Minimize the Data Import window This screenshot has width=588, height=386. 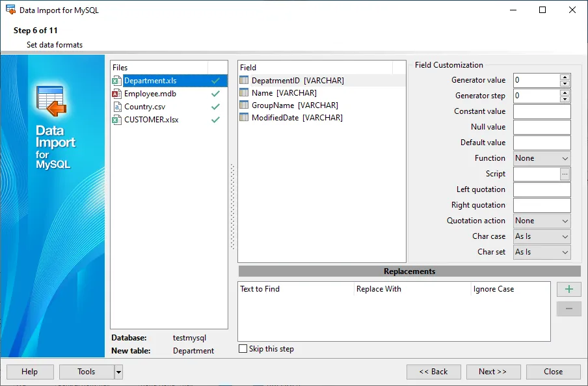(513, 10)
